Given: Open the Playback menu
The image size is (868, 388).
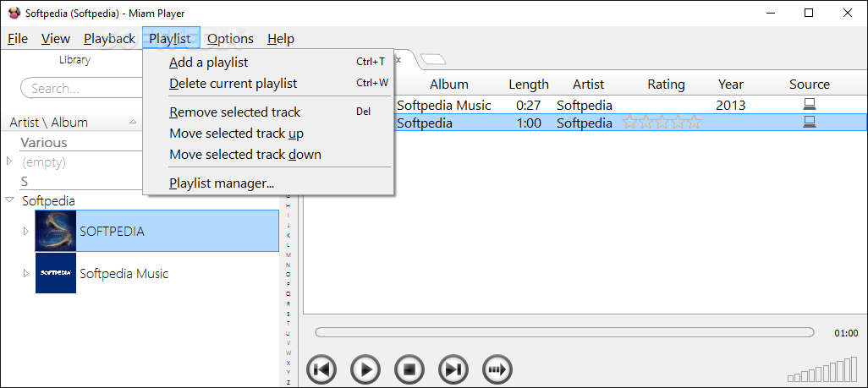Looking at the screenshot, I should 110,39.
